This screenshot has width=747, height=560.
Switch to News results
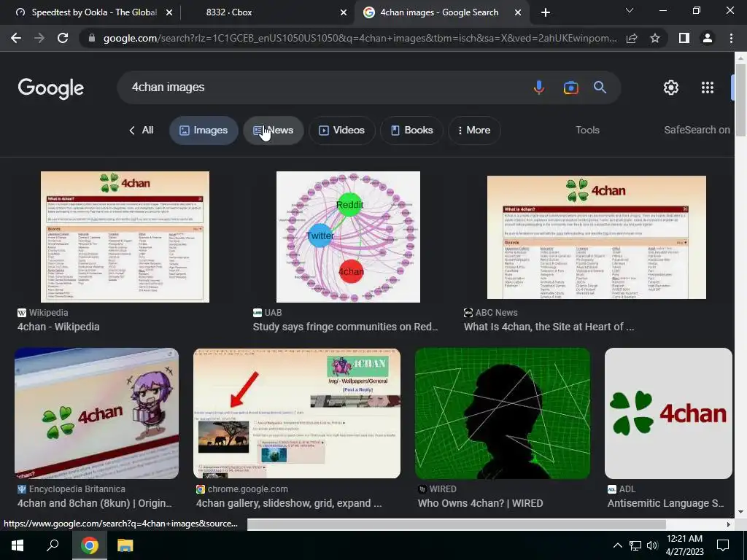click(x=274, y=130)
